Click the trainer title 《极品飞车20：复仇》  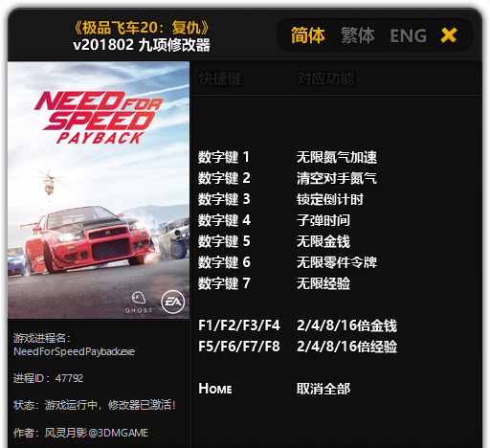click(142, 28)
